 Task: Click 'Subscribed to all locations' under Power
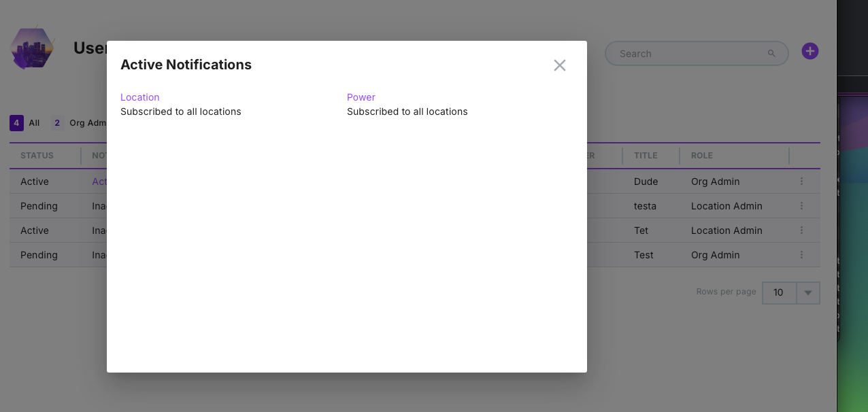coord(407,111)
